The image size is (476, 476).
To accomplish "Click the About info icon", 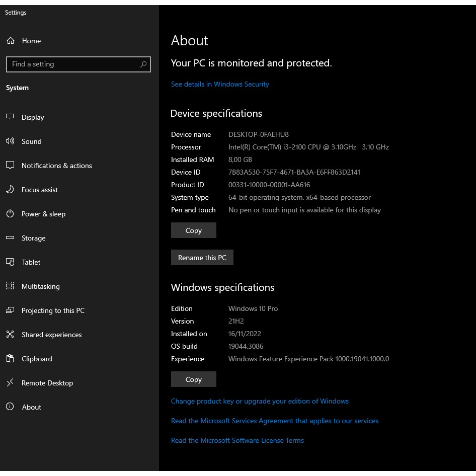I will [x=10, y=407].
